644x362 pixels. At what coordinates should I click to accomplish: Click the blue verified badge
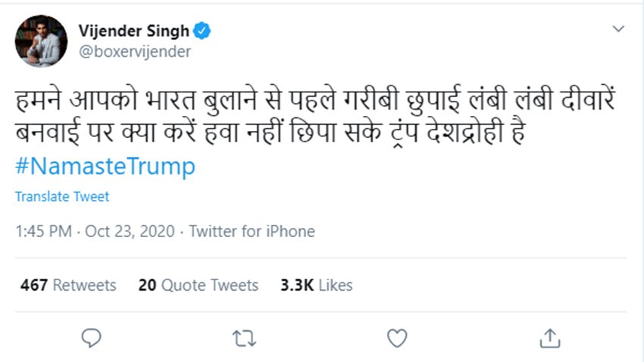pos(202,30)
